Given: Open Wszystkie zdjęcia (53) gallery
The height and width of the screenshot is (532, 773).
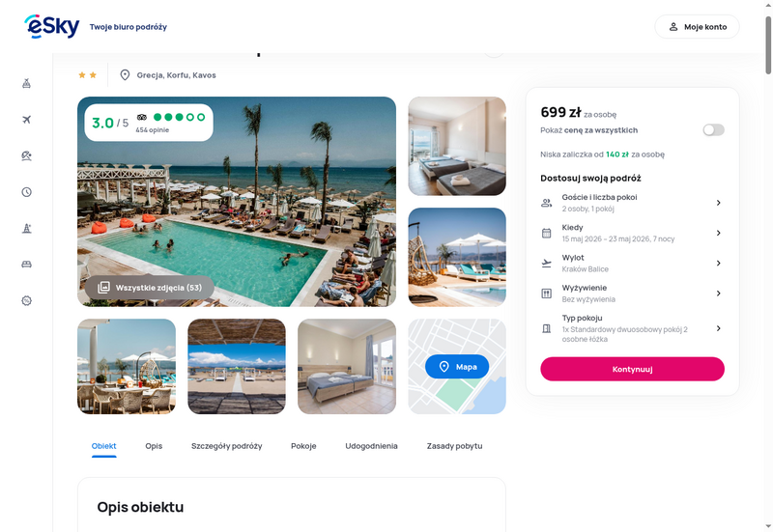Looking at the screenshot, I should click(150, 288).
